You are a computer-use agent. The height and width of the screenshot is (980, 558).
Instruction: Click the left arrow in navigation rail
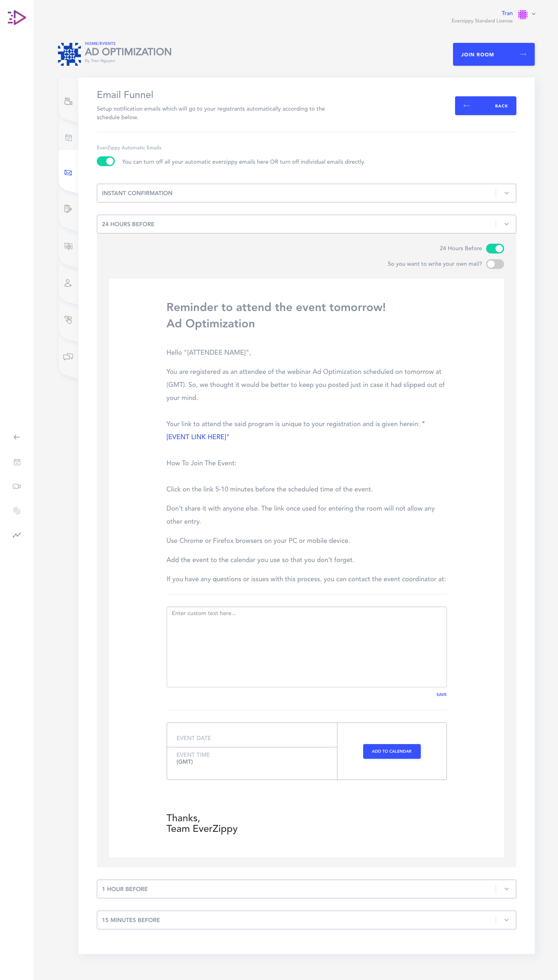point(17,437)
